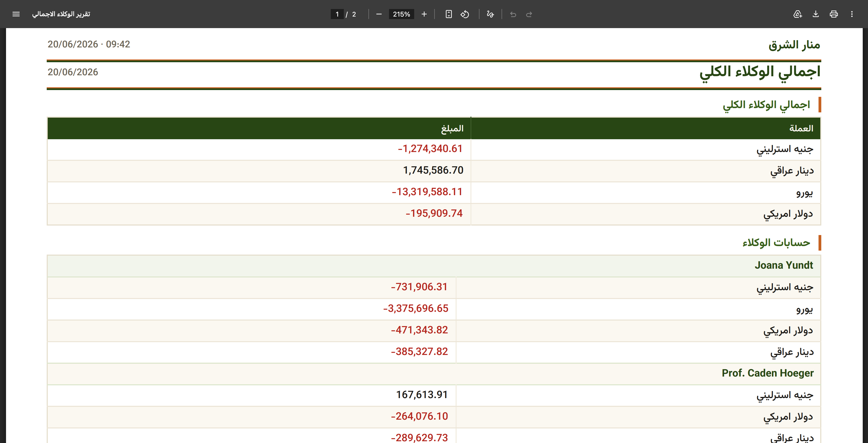Viewport: 868px width, 443px height.
Task: Click the fit to page icon
Action: [449, 14]
